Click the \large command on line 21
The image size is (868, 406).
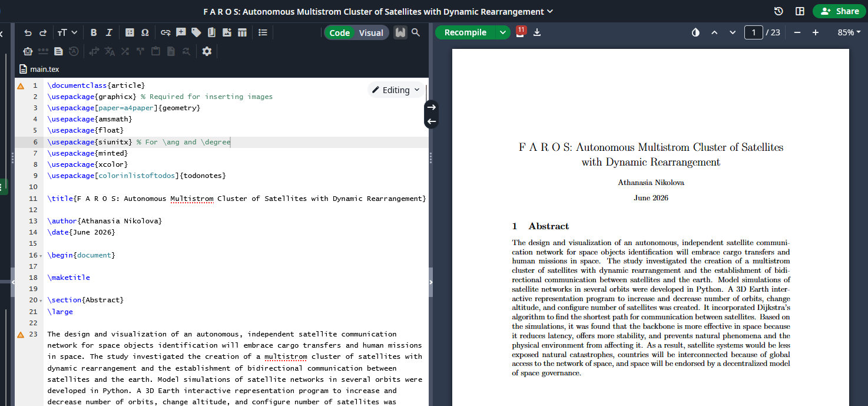click(60, 312)
